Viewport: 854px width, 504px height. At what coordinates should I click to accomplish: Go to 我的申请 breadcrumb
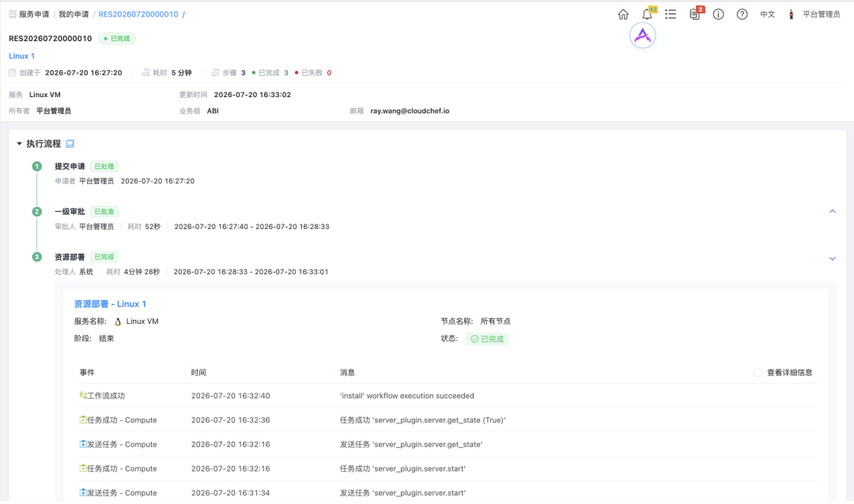74,14
